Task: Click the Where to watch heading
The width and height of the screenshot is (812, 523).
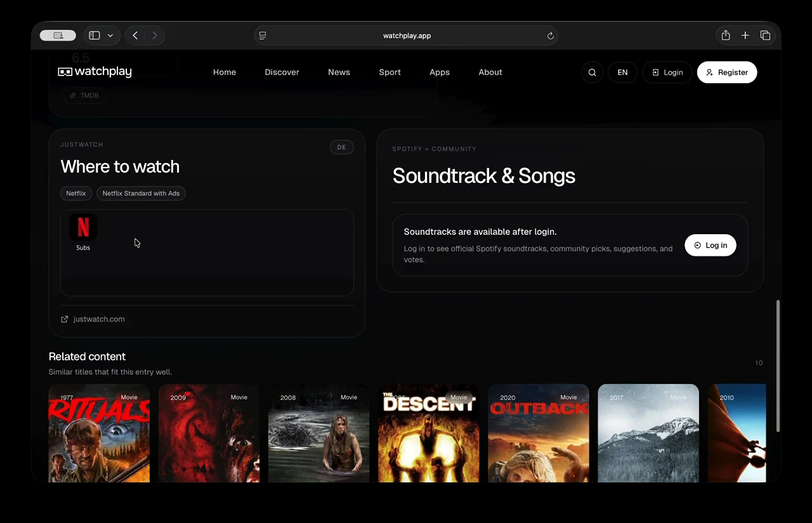Action: [120, 167]
